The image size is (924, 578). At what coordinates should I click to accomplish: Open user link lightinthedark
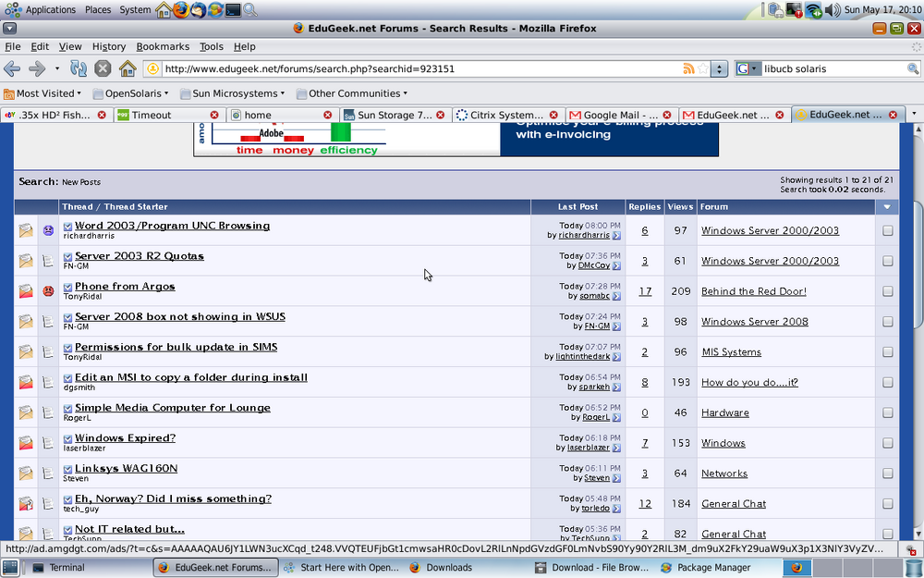coord(582,356)
